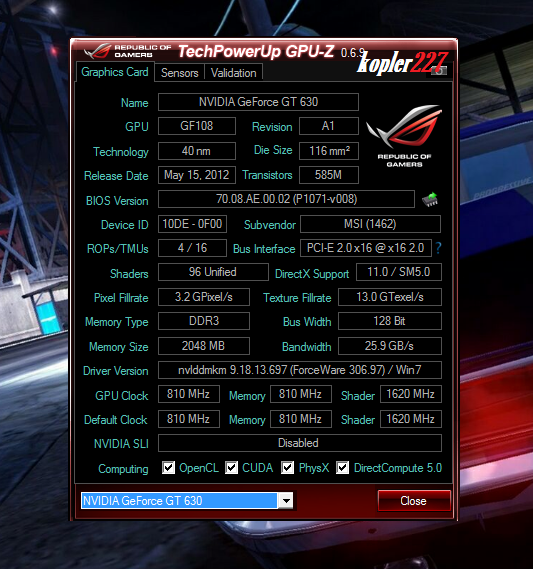Click the DirectX Support field 11.0 / SM5.0
The height and width of the screenshot is (569, 533).
pos(399,272)
